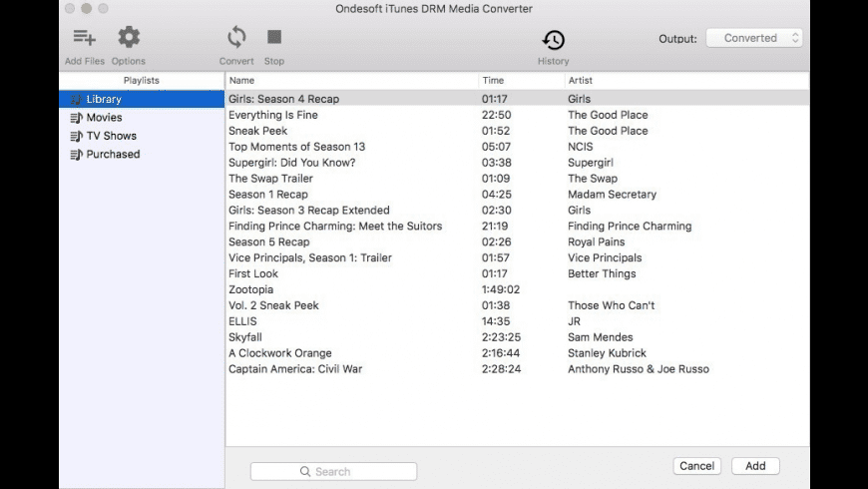
Task: Click artist 'NCIS' cell
Action: (580, 147)
